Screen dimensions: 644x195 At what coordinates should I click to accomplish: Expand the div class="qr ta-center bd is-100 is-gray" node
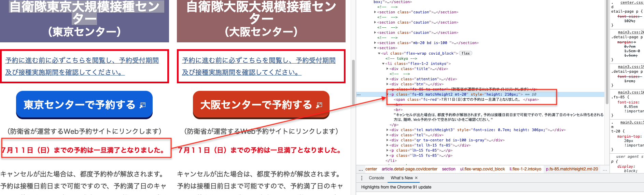point(387,140)
